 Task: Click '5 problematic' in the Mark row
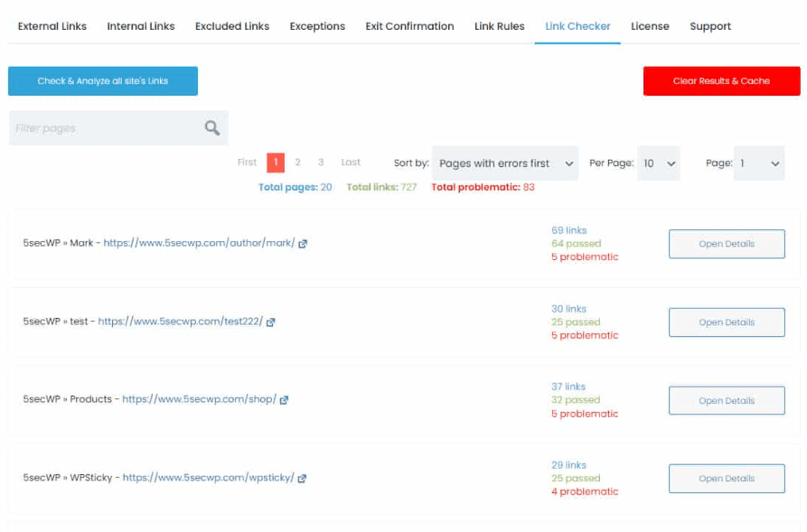pos(585,257)
